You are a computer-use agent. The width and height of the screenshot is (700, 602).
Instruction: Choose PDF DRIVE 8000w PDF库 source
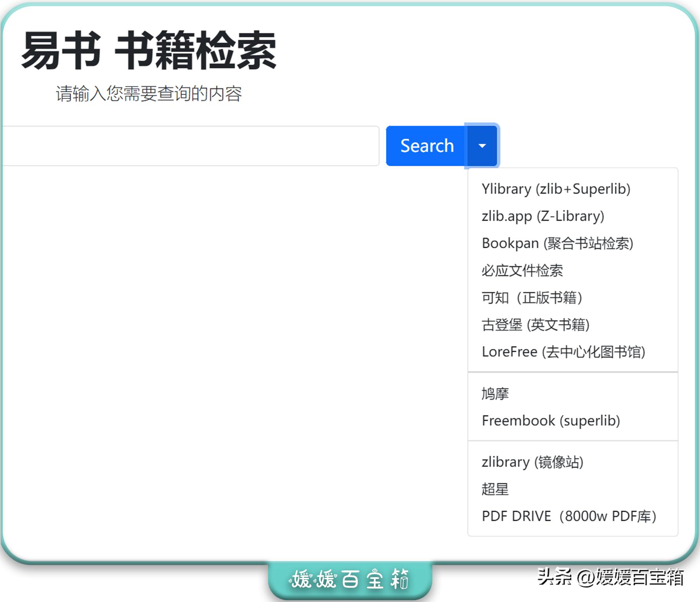click(569, 516)
